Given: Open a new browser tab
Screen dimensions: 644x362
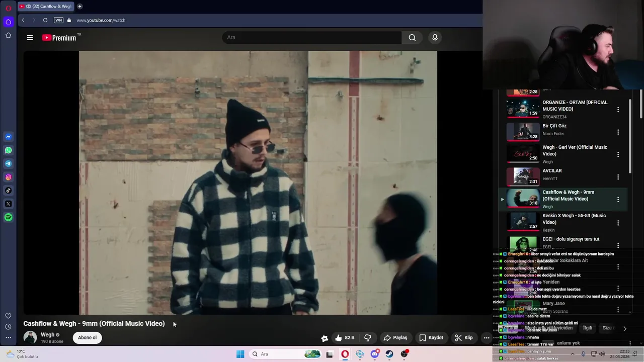Looking at the screenshot, I should click(x=79, y=7).
